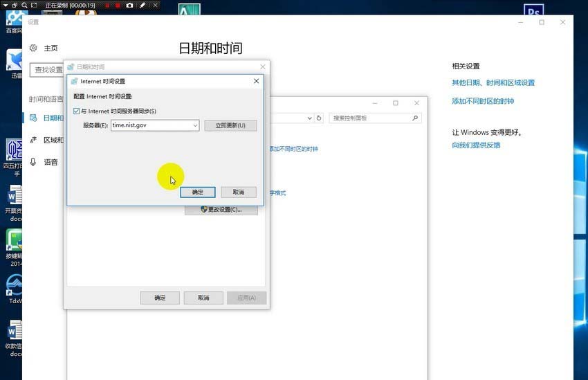The image size is (588, 380).
Task: Click the recorder window-switch icon
Action: point(15,6)
